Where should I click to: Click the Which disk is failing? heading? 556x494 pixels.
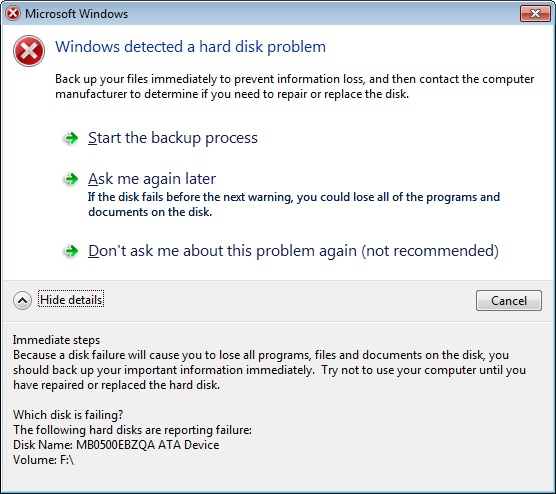(68, 415)
